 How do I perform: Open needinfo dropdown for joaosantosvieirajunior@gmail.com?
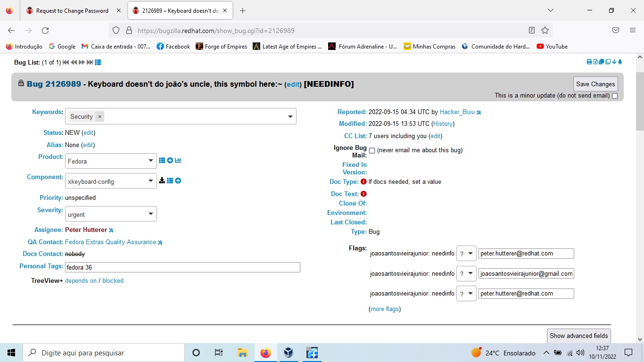[466, 273]
